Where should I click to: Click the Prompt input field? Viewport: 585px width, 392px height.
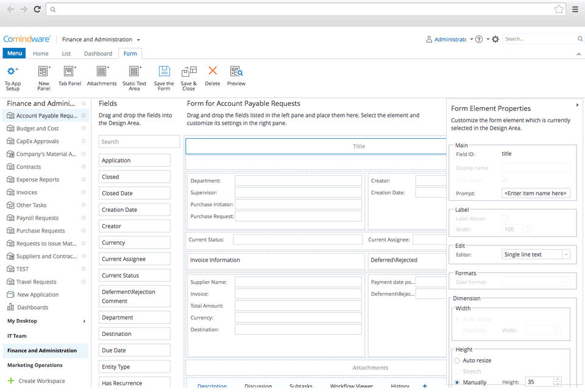point(536,194)
